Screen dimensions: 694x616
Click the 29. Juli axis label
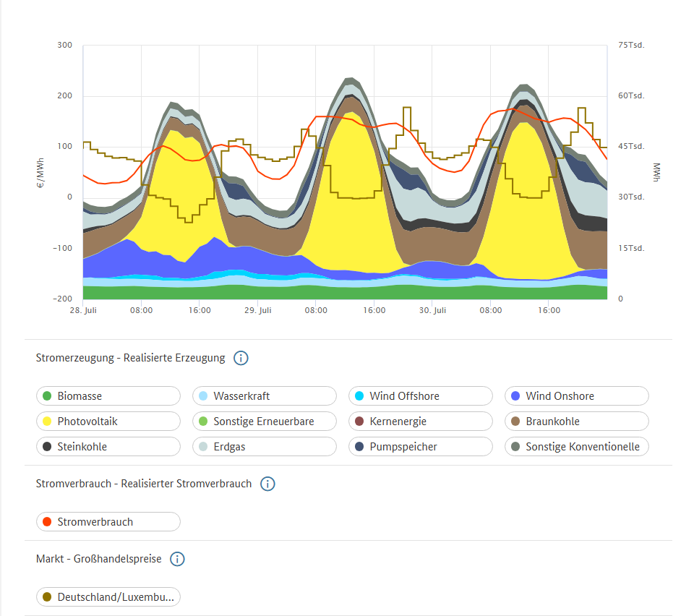click(257, 310)
